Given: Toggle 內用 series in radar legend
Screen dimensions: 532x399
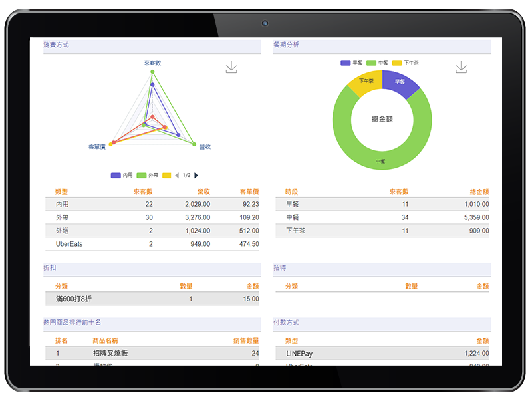Looking at the screenshot, I should [x=122, y=176].
